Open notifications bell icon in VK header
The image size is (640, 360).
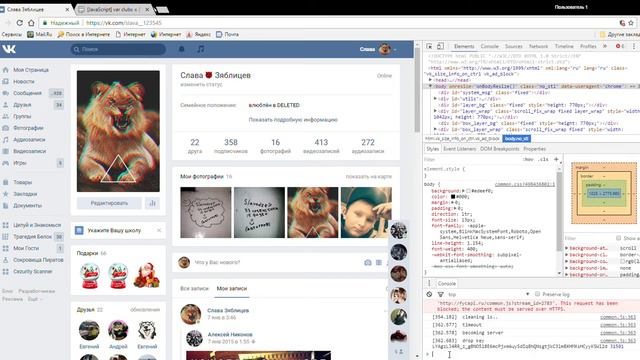click(x=182, y=49)
